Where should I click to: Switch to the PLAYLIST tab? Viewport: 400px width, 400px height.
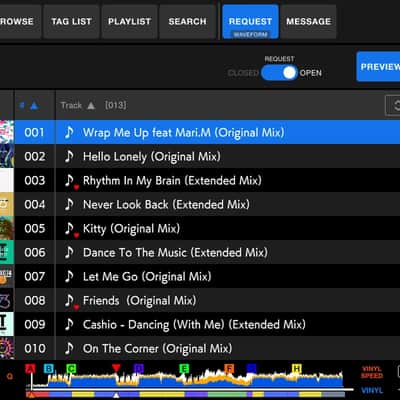pos(129,22)
